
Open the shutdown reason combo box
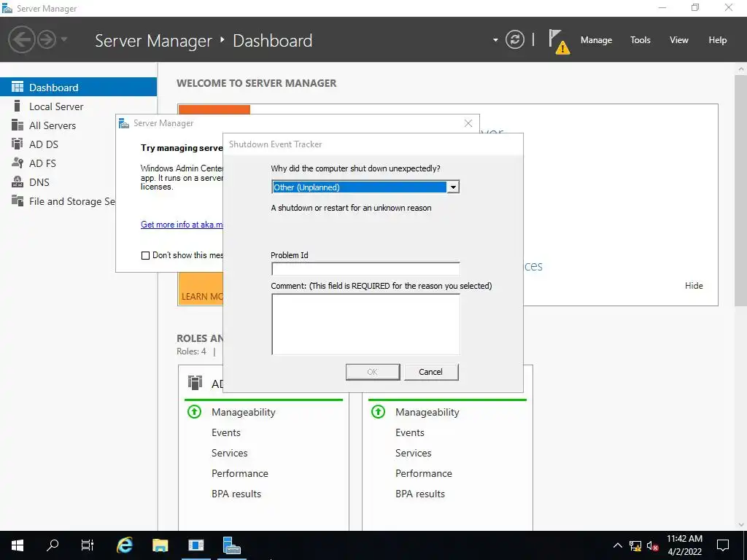tap(365, 187)
